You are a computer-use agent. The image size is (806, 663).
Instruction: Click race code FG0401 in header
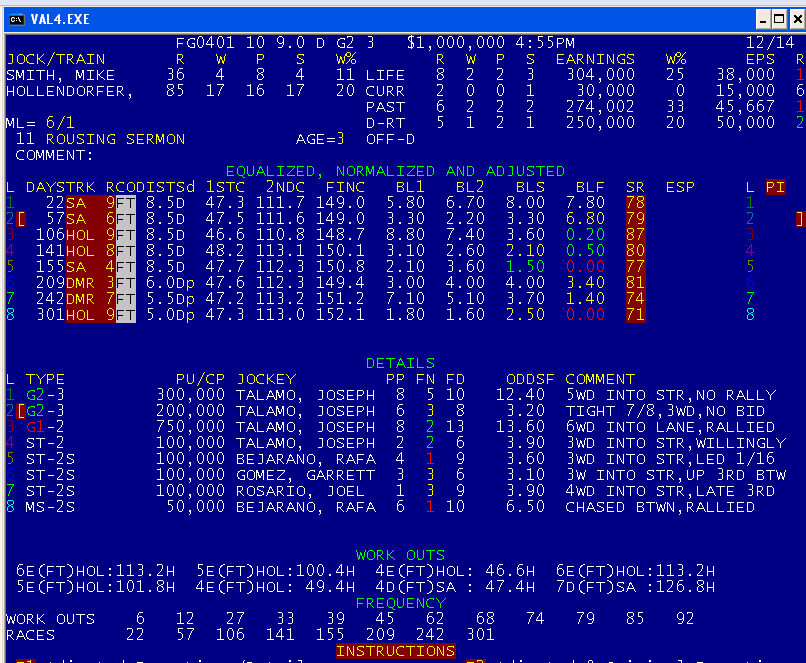point(205,43)
